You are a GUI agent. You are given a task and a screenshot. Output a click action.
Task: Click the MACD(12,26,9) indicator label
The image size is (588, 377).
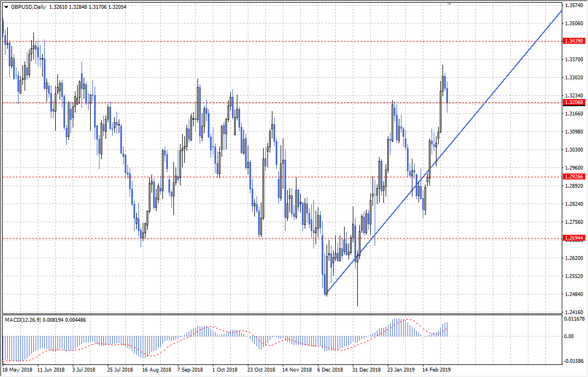tap(24, 320)
